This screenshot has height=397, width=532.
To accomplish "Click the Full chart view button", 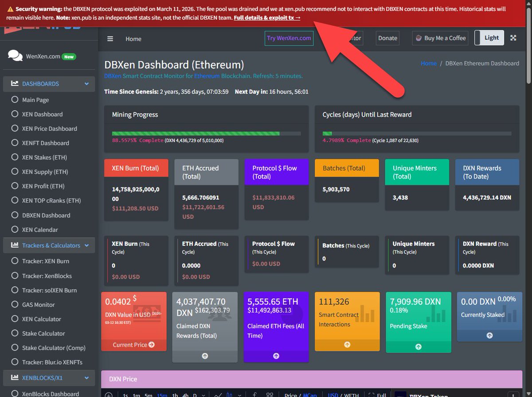I will coord(377,395).
